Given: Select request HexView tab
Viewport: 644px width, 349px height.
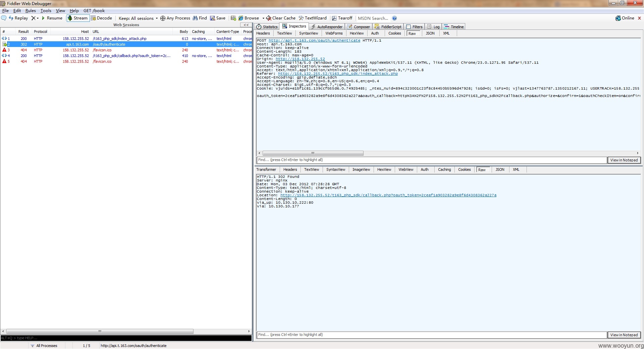Looking at the screenshot, I should pos(357,33).
